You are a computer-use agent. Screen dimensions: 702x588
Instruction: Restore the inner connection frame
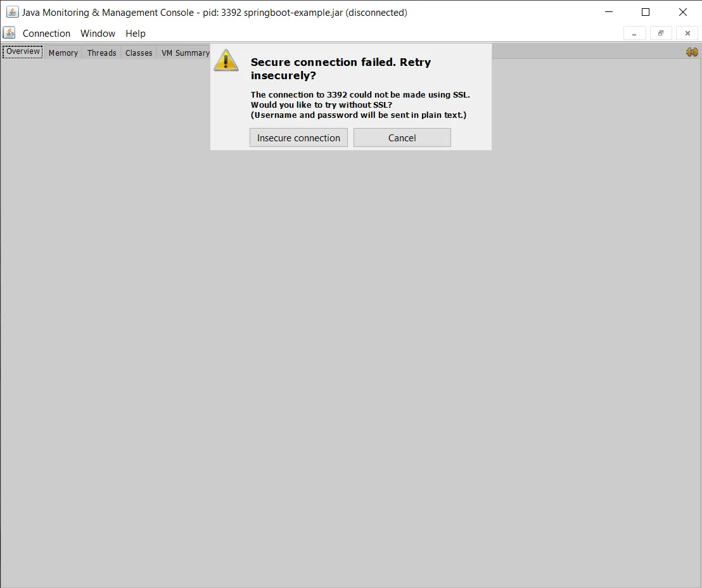coord(661,33)
